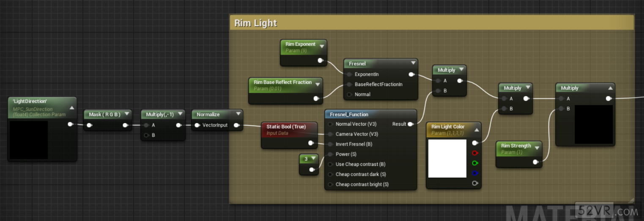Expand the Mask (R G B) node arrow
Image resolution: width=644 pixels, height=221 pixels.
[x=126, y=114]
